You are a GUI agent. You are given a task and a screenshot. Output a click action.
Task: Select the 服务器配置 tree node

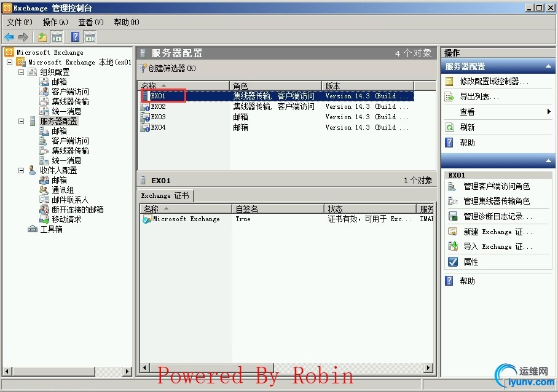click(58, 121)
